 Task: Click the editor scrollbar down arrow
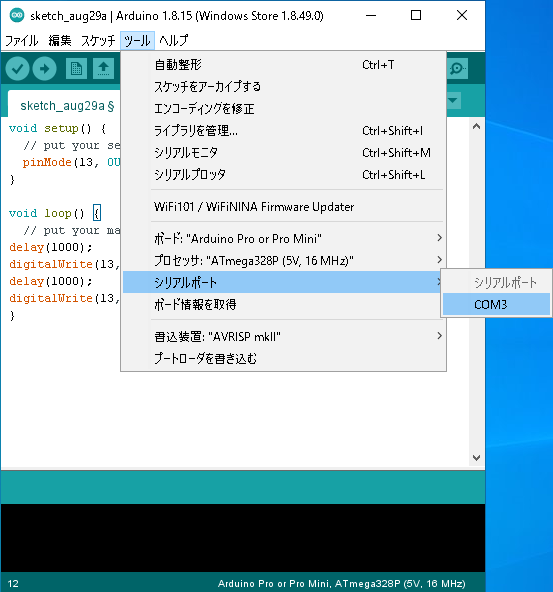tap(476, 458)
